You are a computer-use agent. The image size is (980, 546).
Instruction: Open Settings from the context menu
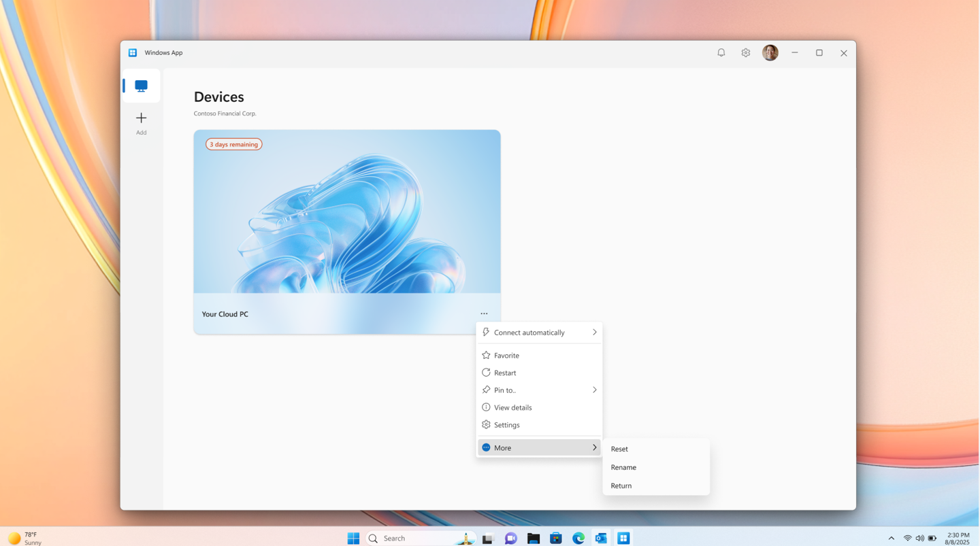click(506, 425)
